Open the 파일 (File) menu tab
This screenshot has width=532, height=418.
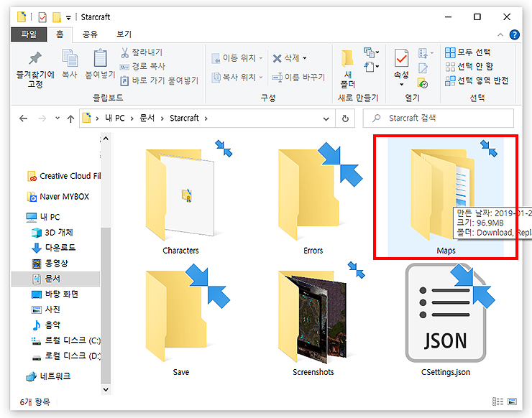[x=29, y=34]
